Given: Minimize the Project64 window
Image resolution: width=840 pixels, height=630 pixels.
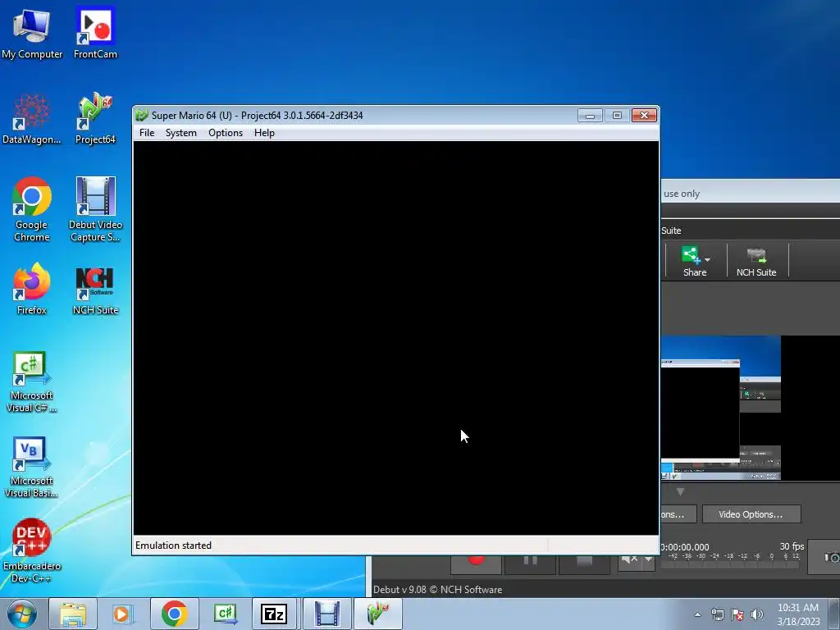Looking at the screenshot, I should (x=590, y=115).
